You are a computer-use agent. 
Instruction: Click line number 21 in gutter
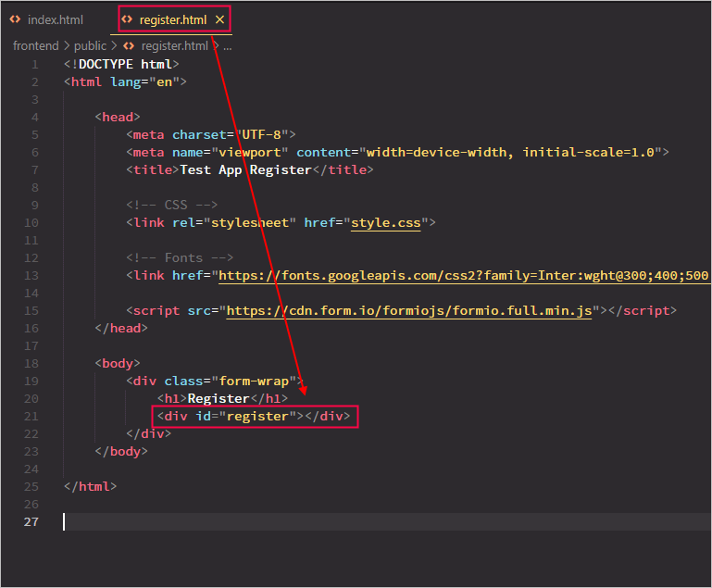[31, 417]
